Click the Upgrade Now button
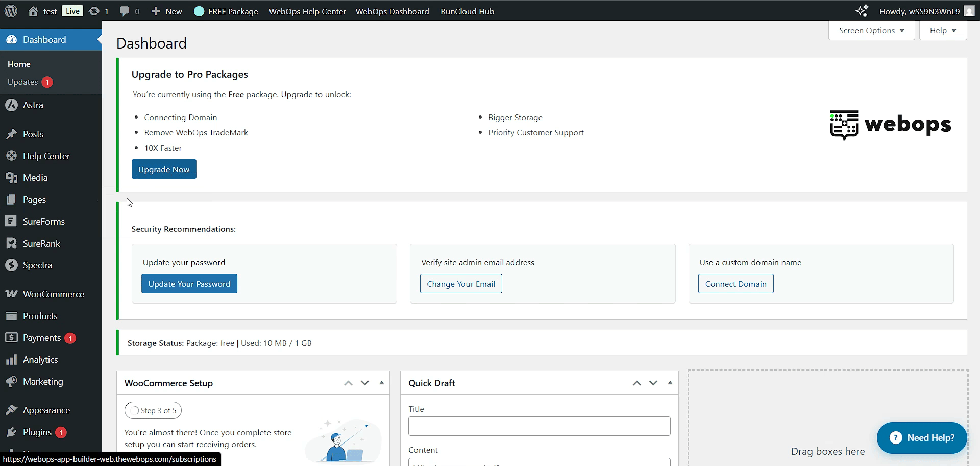 (164, 170)
